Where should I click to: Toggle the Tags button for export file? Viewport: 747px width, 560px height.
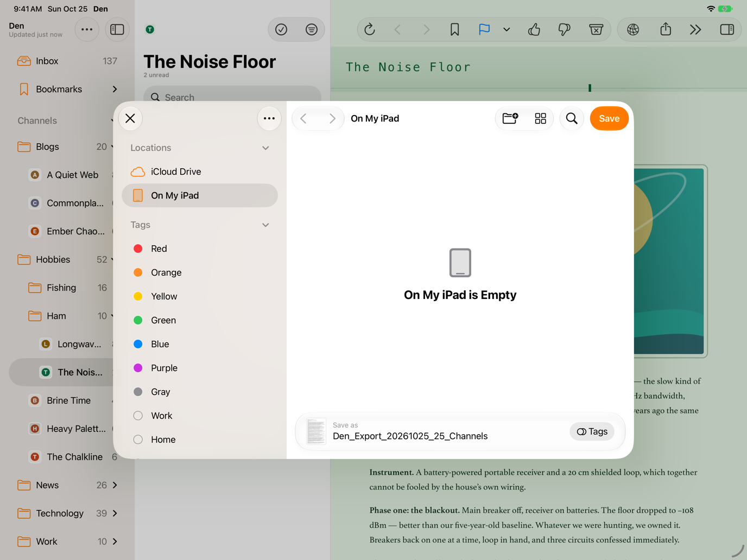[592, 431]
